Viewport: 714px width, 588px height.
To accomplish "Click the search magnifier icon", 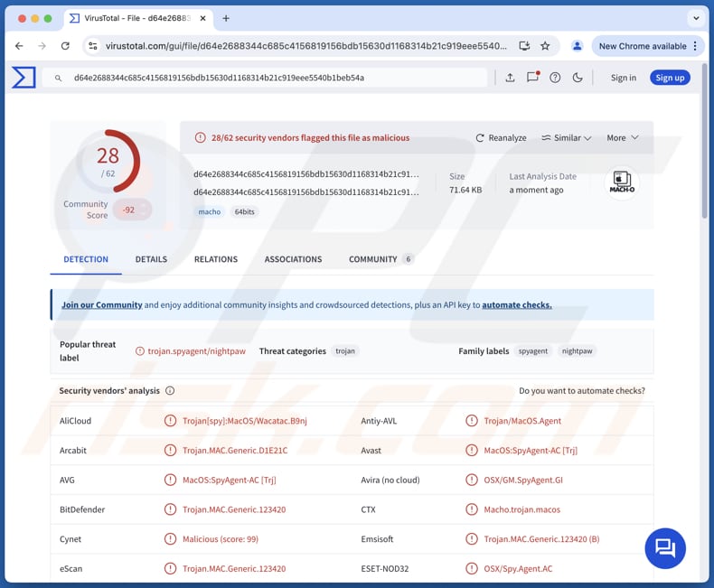I will (58, 79).
